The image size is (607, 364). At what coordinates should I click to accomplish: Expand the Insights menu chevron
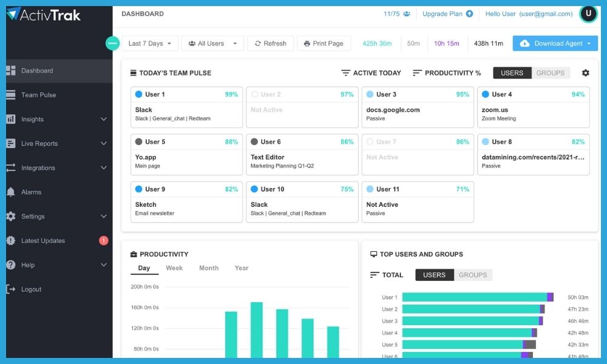[104, 119]
